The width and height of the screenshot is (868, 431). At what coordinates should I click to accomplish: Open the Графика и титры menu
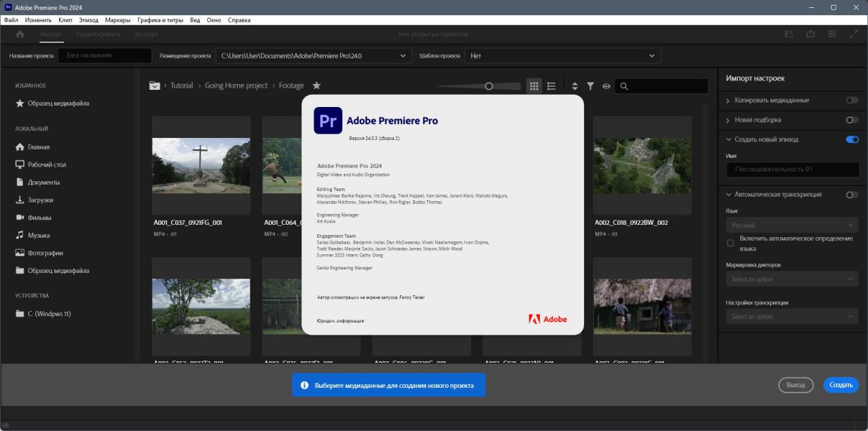(x=161, y=20)
